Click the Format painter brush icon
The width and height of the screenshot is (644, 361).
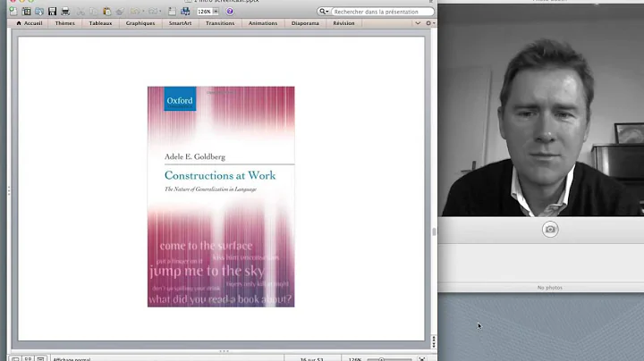click(x=120, y=12)
